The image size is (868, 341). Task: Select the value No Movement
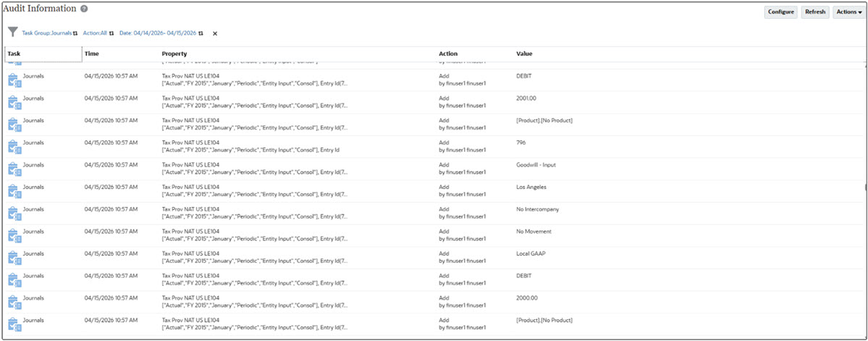click(534, 231)
